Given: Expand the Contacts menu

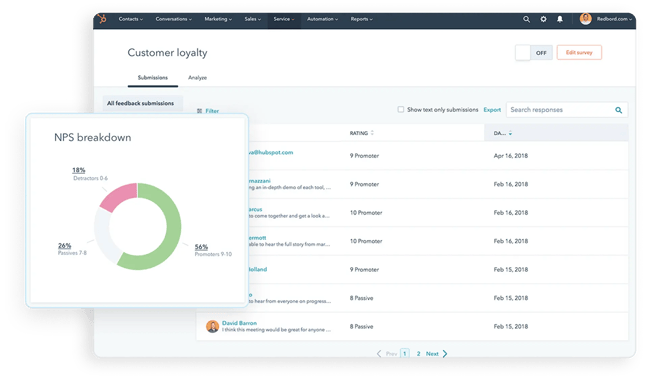Looking at the screenshot, I should pyautogui.click(x=131, y=19).
